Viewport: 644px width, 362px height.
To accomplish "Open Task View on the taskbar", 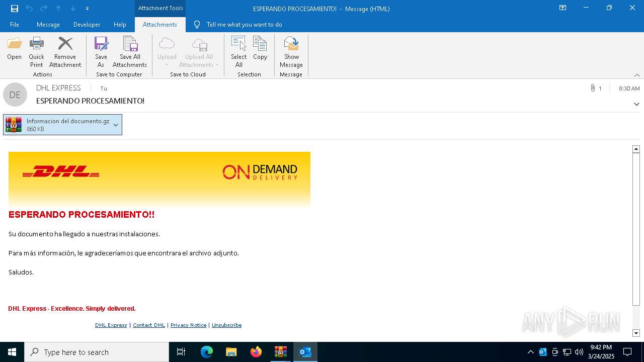I will click(x=181, y=352).
